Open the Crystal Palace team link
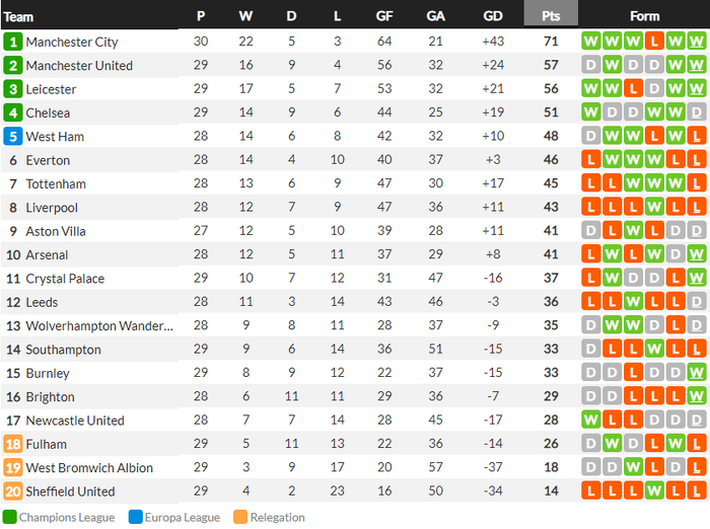 pos(65,278)
